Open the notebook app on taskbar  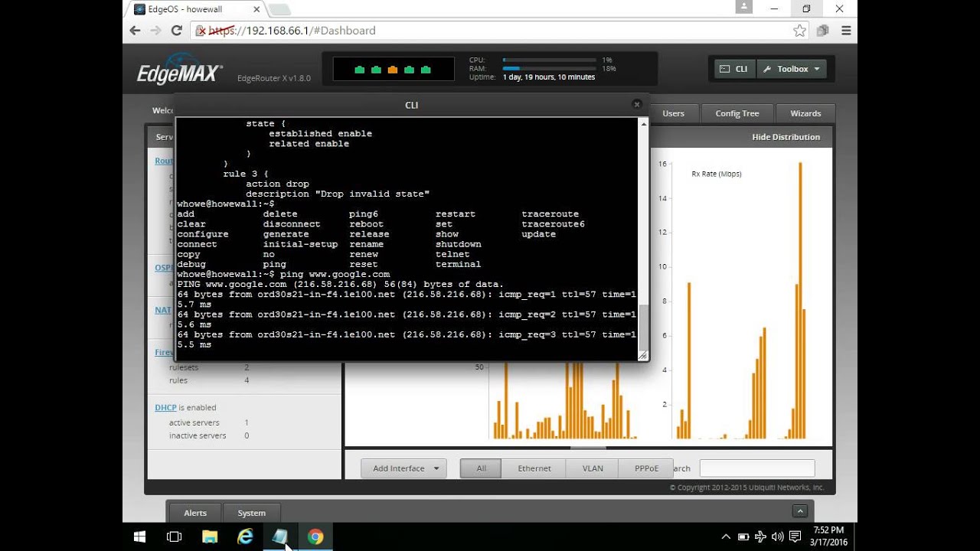point(280,536)
